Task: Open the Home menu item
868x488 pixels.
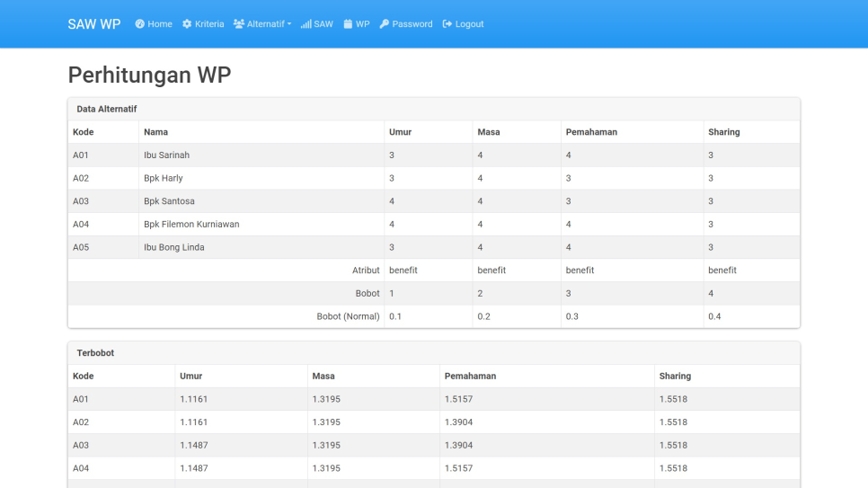Action: [154, 24]
